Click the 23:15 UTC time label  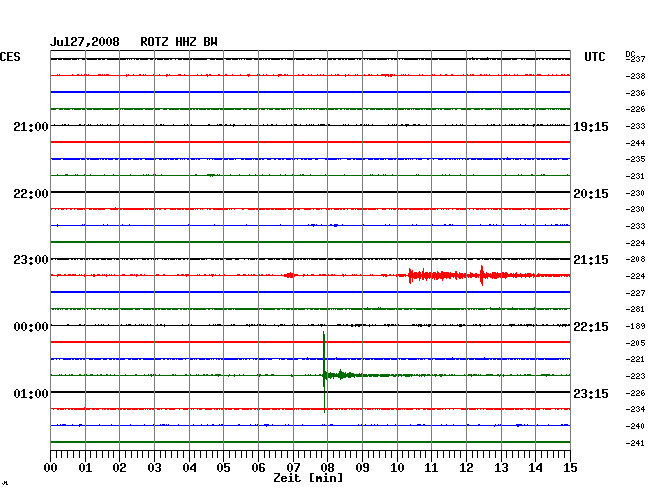591,393
